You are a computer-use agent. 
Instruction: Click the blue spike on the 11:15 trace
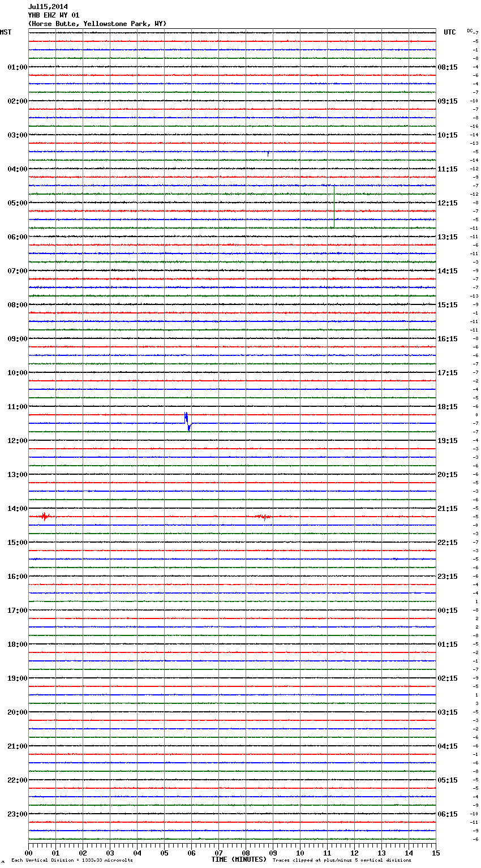click(x=188, y=422)
